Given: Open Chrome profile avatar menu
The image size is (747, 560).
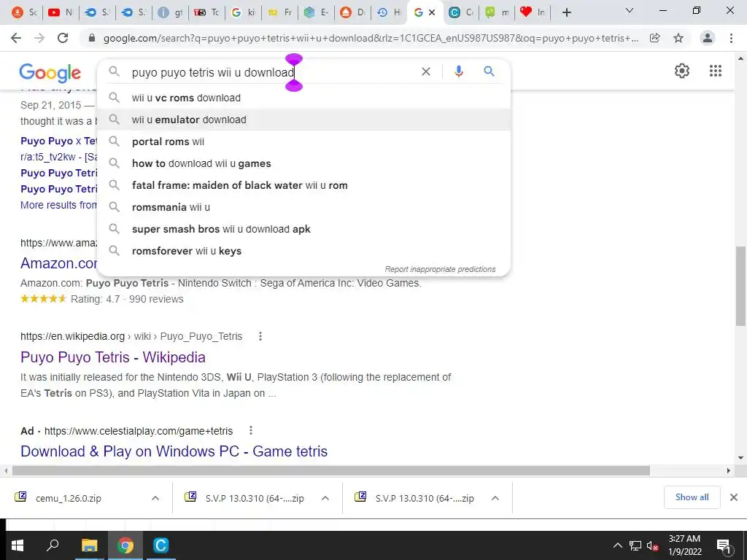Looking at the screenshot, I should click(x=708, y=38).
